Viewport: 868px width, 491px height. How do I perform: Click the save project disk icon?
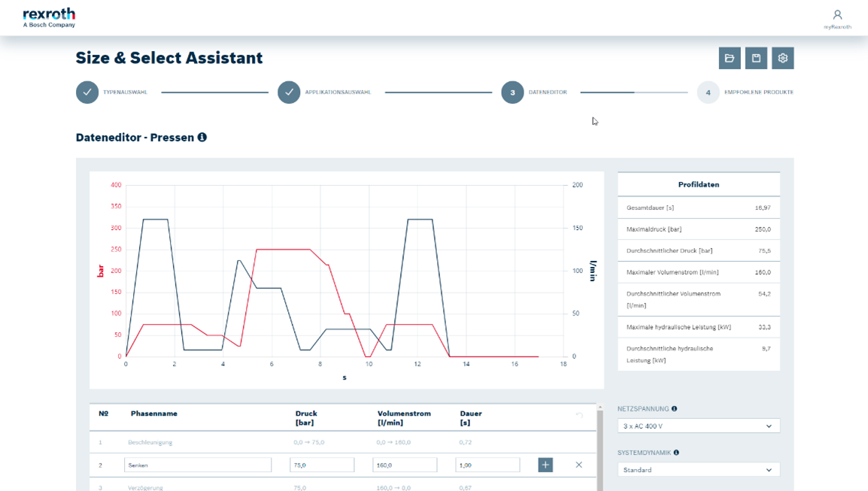point(756,58)
